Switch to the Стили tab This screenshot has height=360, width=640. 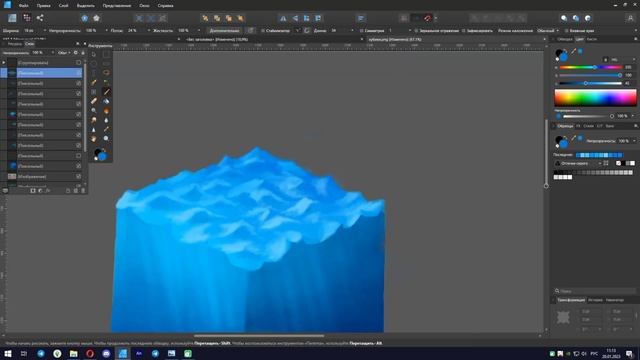pos(589,126)
